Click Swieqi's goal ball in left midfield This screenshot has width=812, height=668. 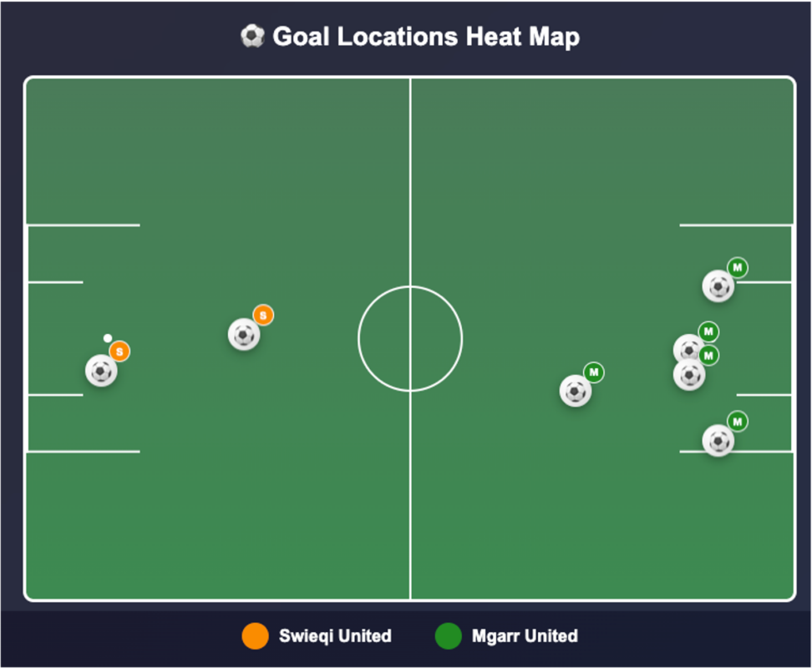pyautogui.click(x=244, y=335)
